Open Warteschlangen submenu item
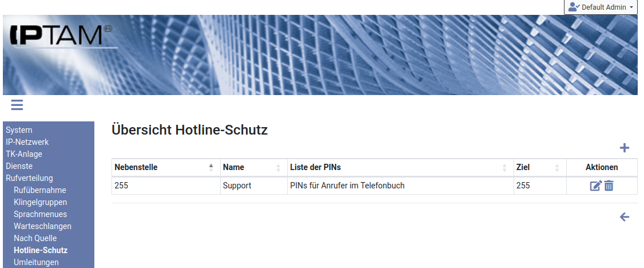This screenshot has height=268, width=644. (x=42, y=226)
